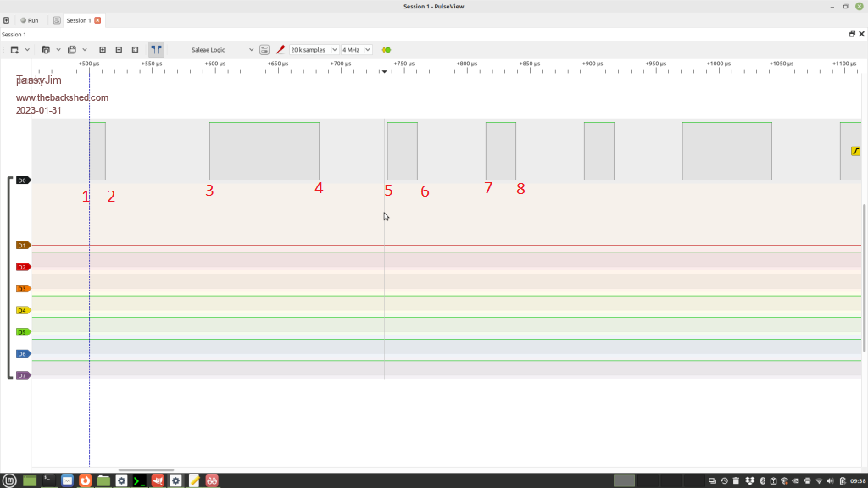The height and width of the screenshot is (488, 868).
Task: Click the new session icon left of Run
Action: tap(7, 20)
